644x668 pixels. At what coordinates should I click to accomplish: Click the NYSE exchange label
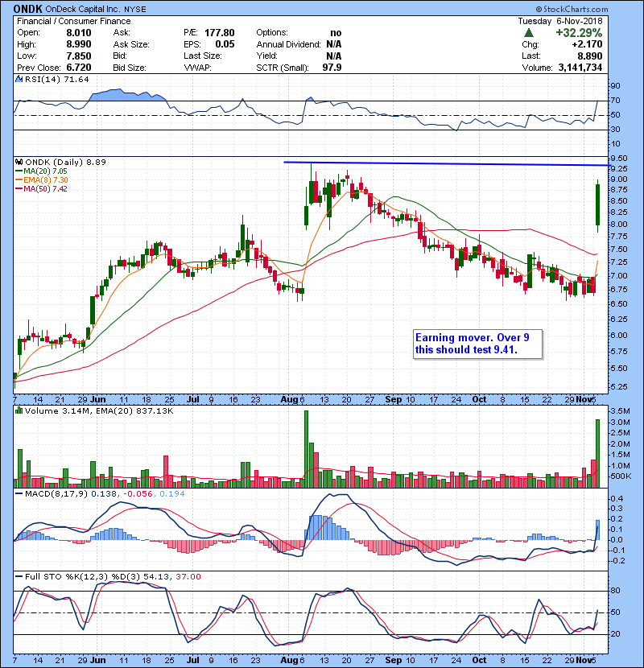click(135, 10)
